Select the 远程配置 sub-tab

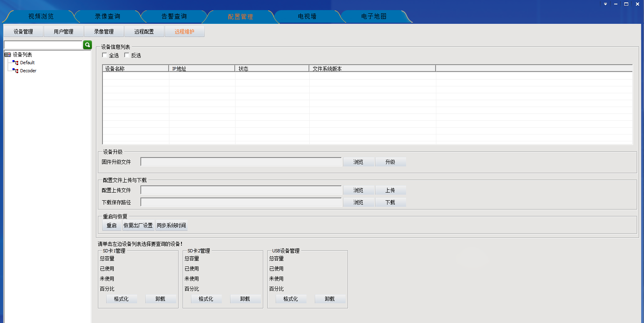click(144, 31)
